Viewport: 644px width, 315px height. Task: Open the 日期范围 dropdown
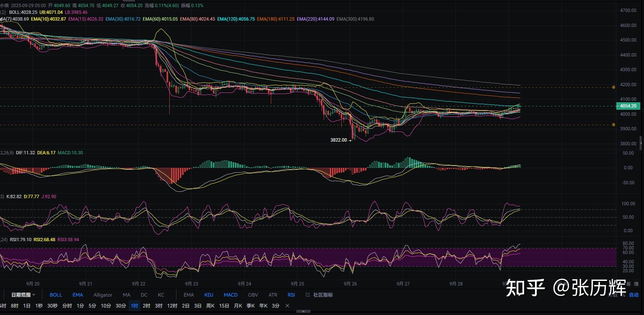pyautogui.click(x=23, y=295)
